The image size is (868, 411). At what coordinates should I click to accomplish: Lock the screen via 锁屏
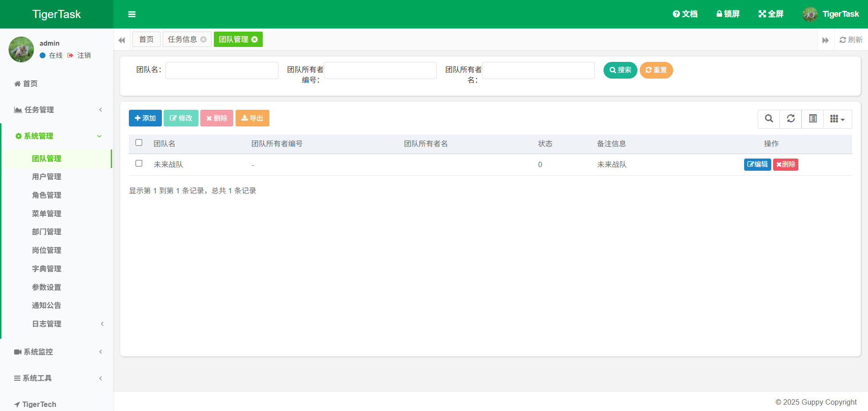(x=728, y=14)
